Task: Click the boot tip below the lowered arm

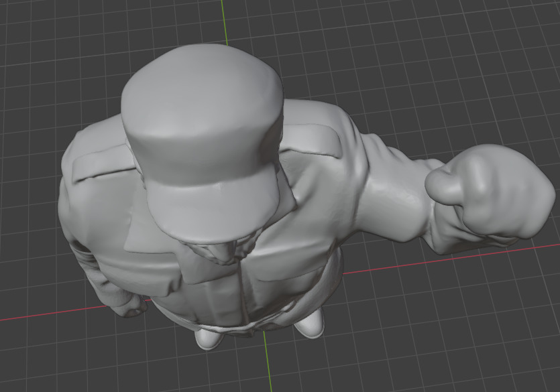Action: click(208, 339)
